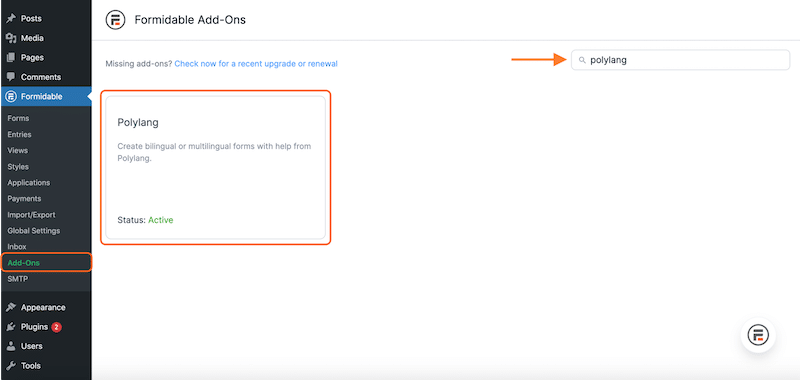Click the Formidable logo in header
This screenshot has height=380, width=800.
115,20
